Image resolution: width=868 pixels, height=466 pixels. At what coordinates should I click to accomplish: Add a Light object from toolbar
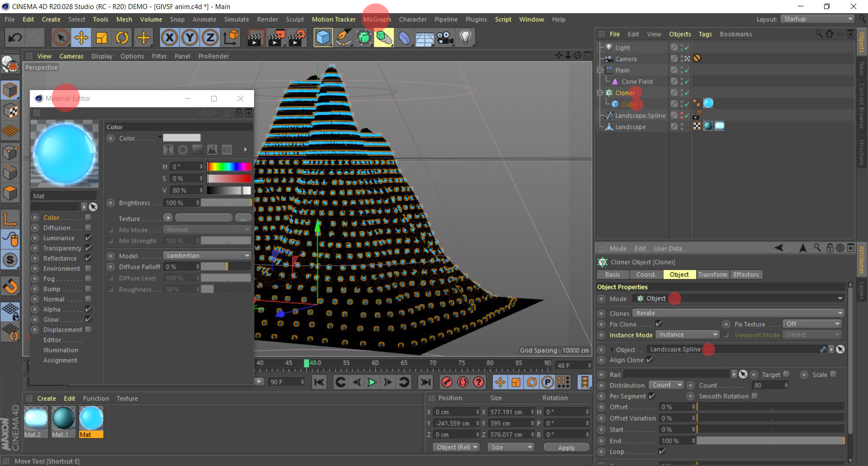pyautogui.click(x=466, y=38)
